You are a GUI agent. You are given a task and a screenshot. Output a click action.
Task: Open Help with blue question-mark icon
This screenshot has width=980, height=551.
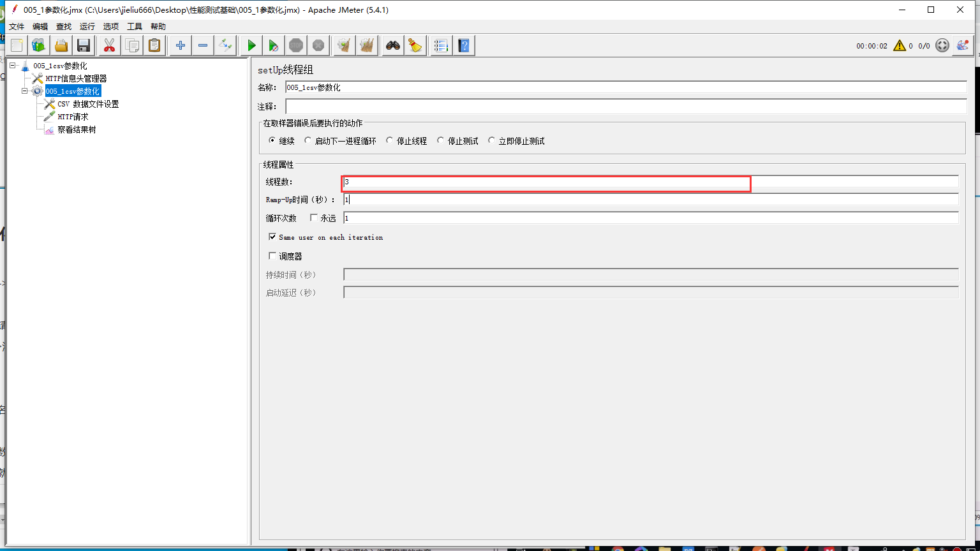click(x=464, y=45)
